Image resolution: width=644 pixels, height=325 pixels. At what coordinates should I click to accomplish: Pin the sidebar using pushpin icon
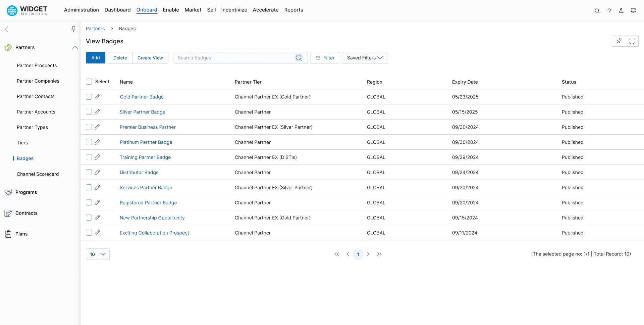[x=73, y=29]
